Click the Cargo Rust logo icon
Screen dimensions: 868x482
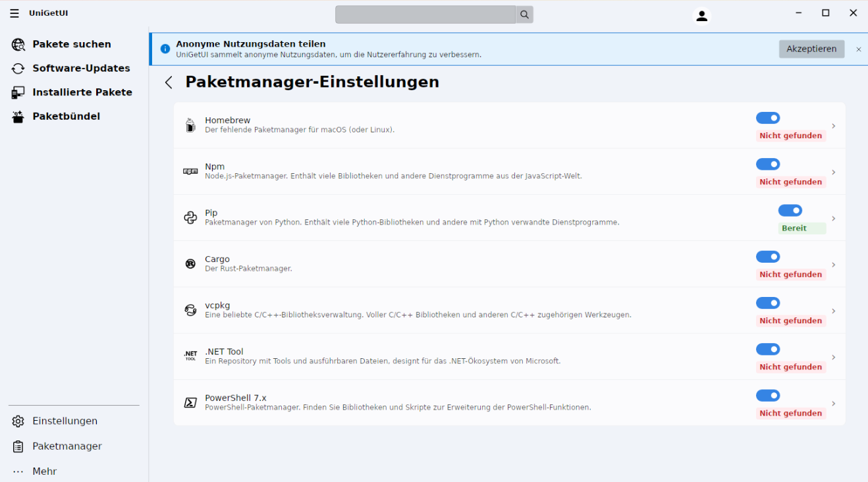190,264
